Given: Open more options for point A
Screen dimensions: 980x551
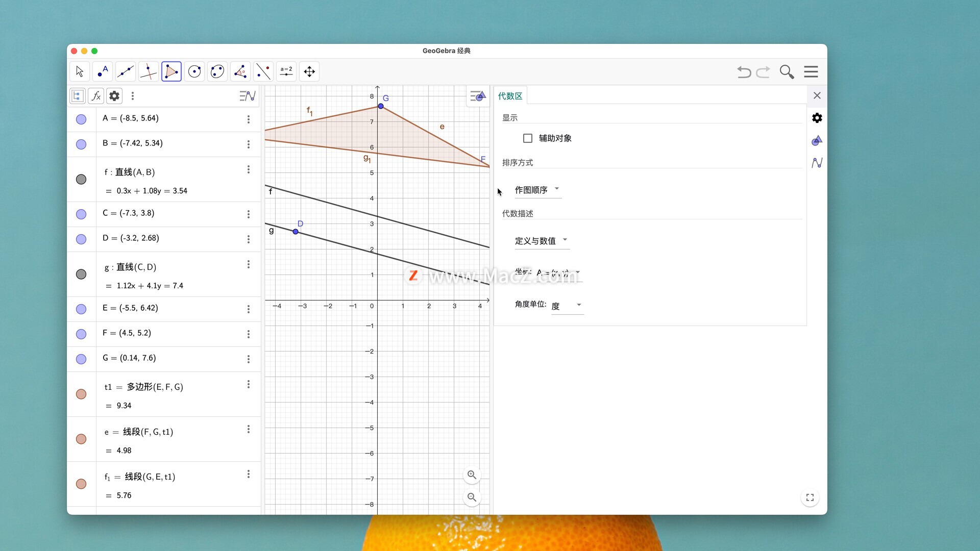Looking at the screenshot, I should pyautogui.click(x=249, y=119).
